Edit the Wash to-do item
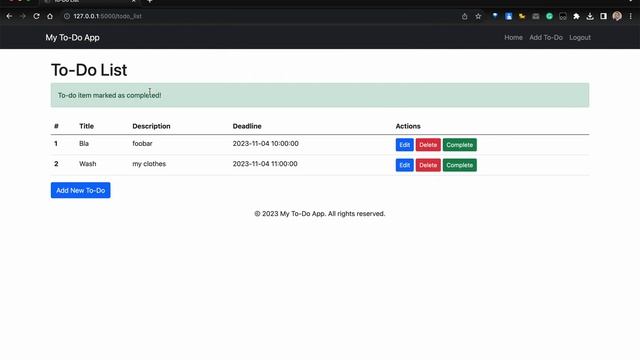The width and height of the screenshot is (640, 360). click(x=404, y=165)
